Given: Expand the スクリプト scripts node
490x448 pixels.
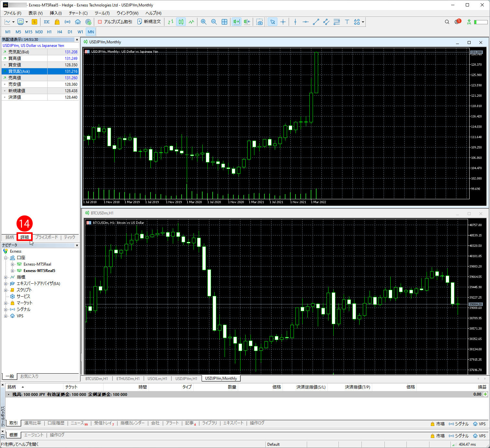Looking at the screenshot, I should click(x=6, y=290).
